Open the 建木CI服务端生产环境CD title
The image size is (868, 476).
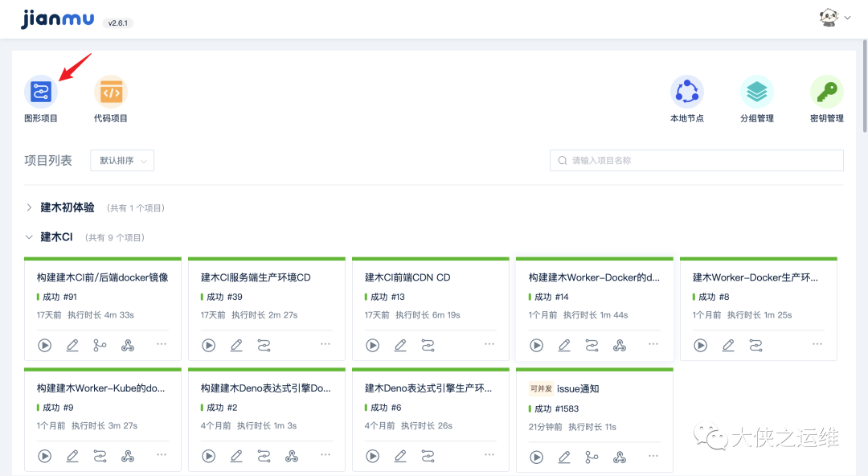tap(256, 277)
